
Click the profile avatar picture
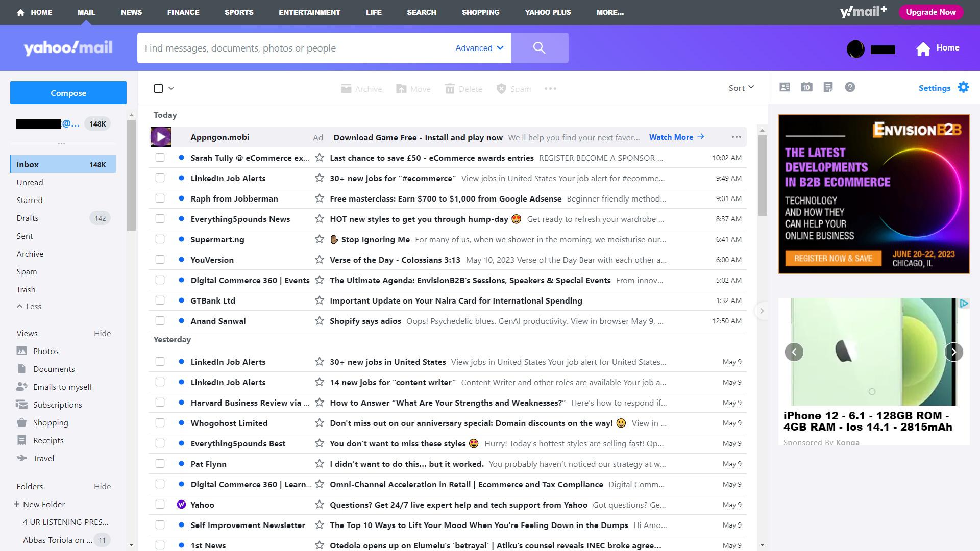coord(855,49)
